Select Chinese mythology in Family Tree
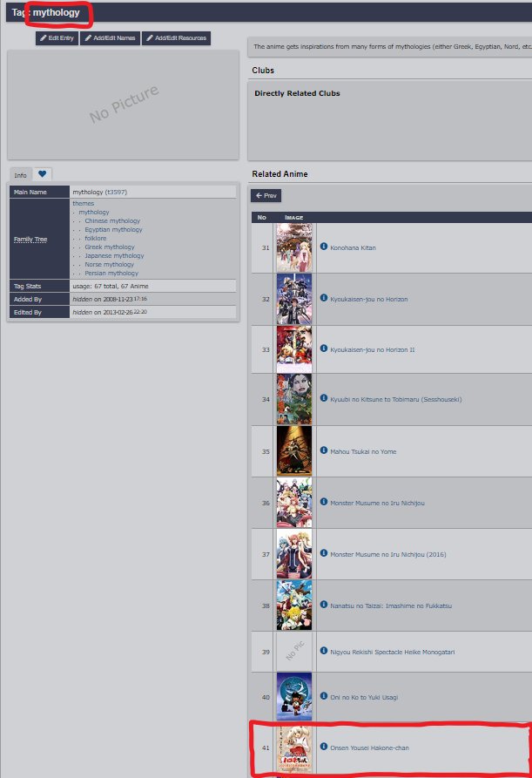The image size is (532, 778). pyautogui.click(x=112, y=220)
